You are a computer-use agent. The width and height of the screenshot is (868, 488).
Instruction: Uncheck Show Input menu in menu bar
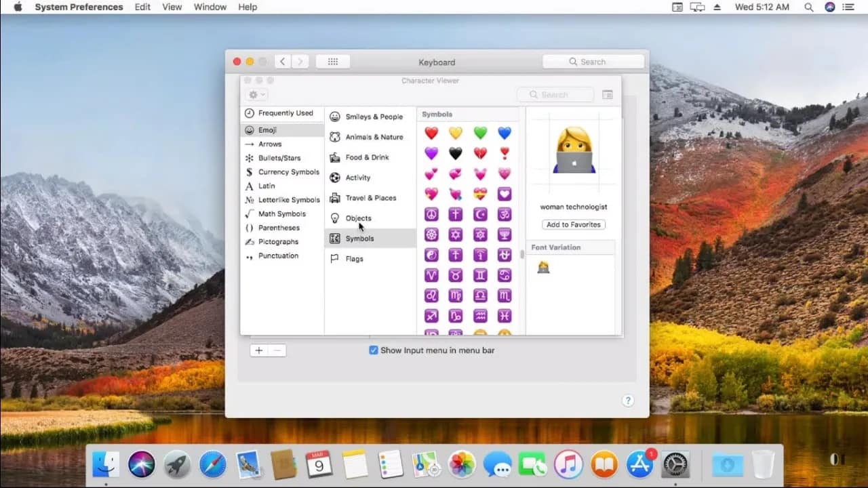click(374, 350)
